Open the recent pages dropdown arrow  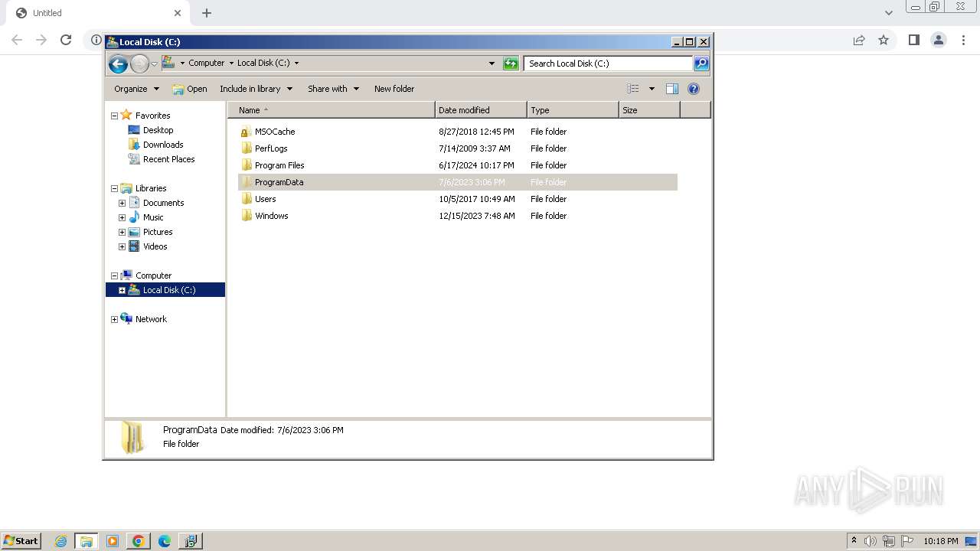[154, 64]
